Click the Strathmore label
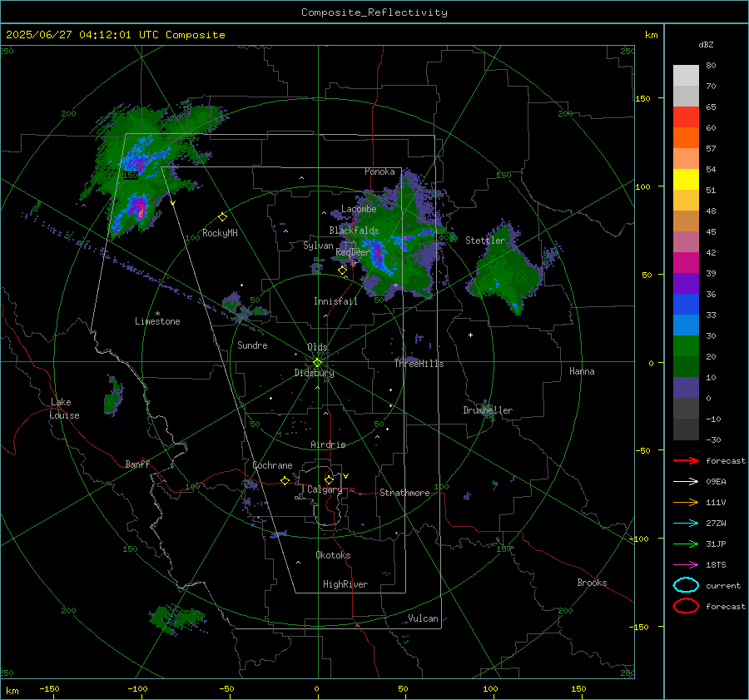 coord(404,493)
